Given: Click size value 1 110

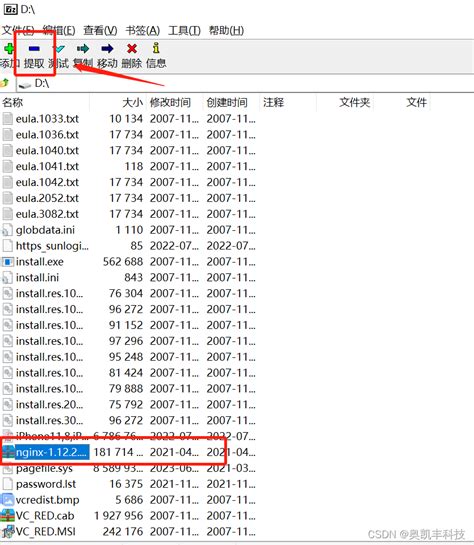Looking at the screenshot, I should coord(129,230).
